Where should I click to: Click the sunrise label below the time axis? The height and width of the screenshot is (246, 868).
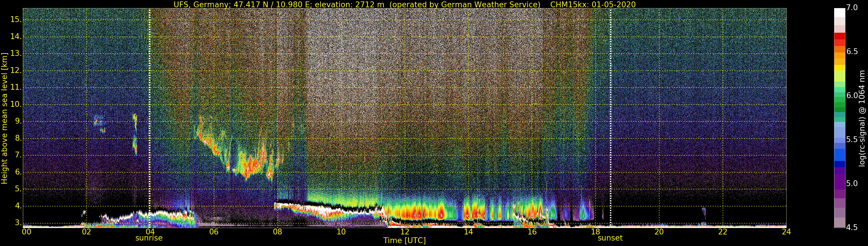[x=149, y=238]
